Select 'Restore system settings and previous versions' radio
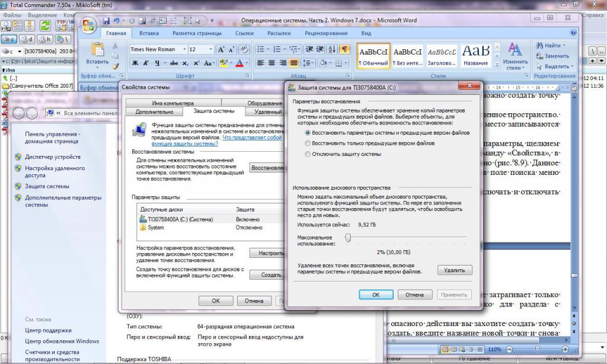The height and width of the screenshot is (364, 607). [x=308, y=133]
